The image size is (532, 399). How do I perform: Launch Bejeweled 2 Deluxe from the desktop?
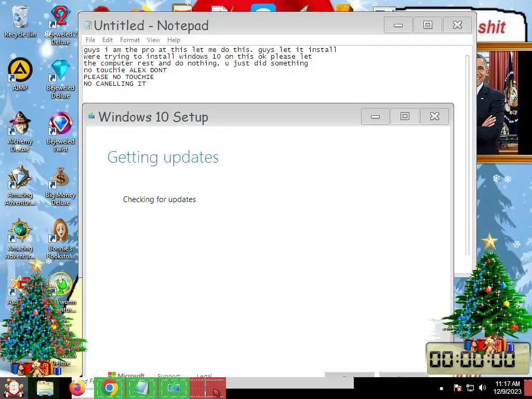[x=60, y=24]
